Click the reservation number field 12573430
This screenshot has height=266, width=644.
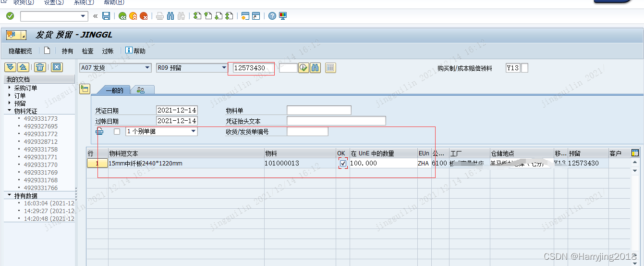tap(253, 68)
